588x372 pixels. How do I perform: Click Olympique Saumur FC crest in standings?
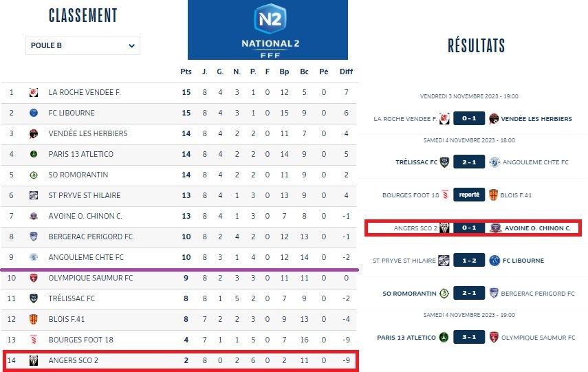(x=33, y=278)
